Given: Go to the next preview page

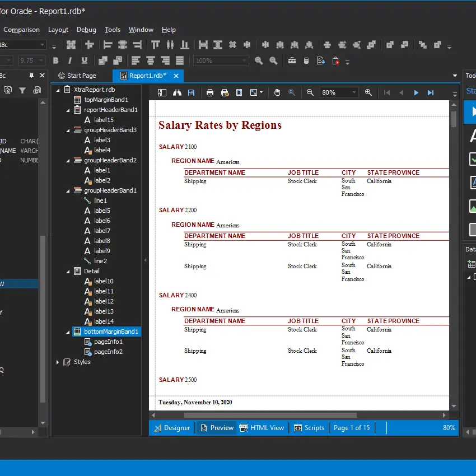Looking at the screenshot, I should click(416, 92).
